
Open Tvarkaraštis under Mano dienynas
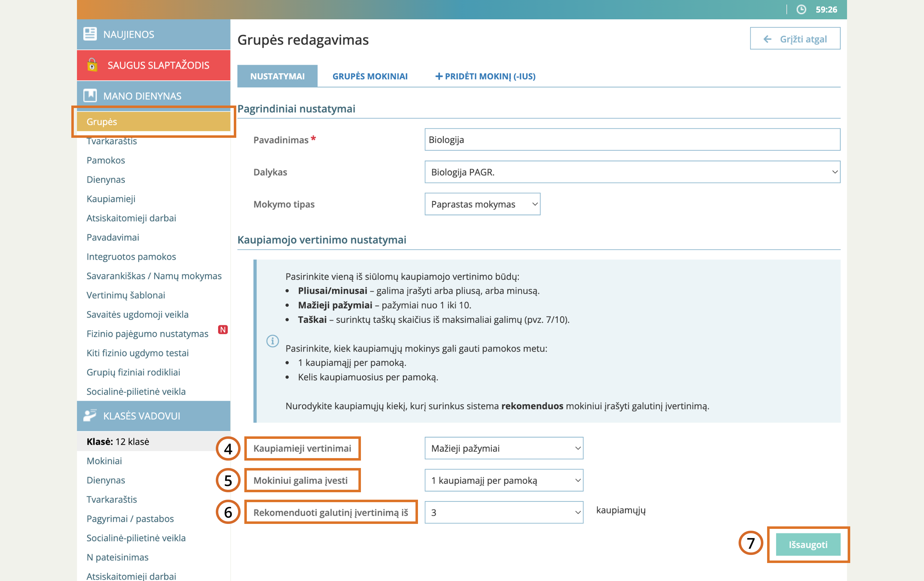[112, 141]
